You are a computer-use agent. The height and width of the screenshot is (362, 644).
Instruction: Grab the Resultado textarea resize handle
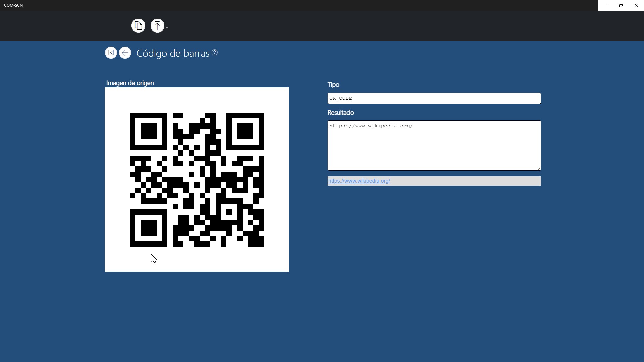539,169
